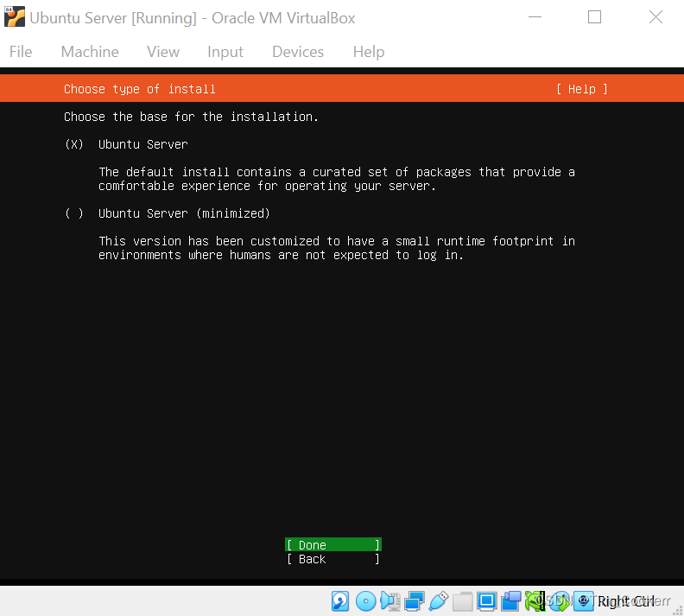This screenshot has height=616, width=684.
Task: Click 'Choose the base for the installation.' text
Action: [191, 117]
